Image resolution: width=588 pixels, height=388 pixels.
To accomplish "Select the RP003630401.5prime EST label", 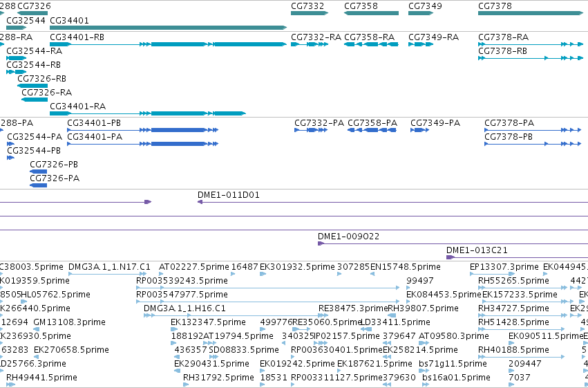I will 336,350.
